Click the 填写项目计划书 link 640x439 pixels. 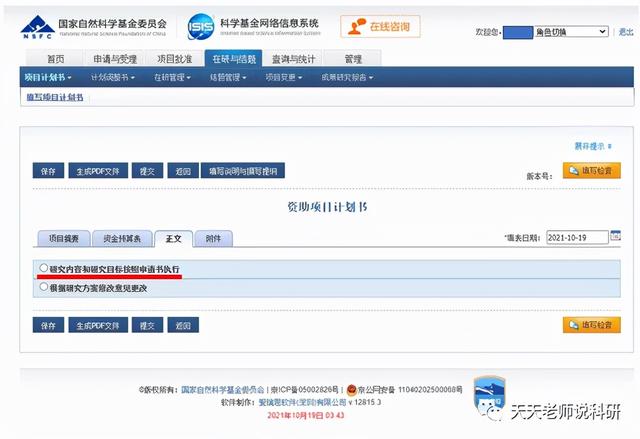pos(55,97)
